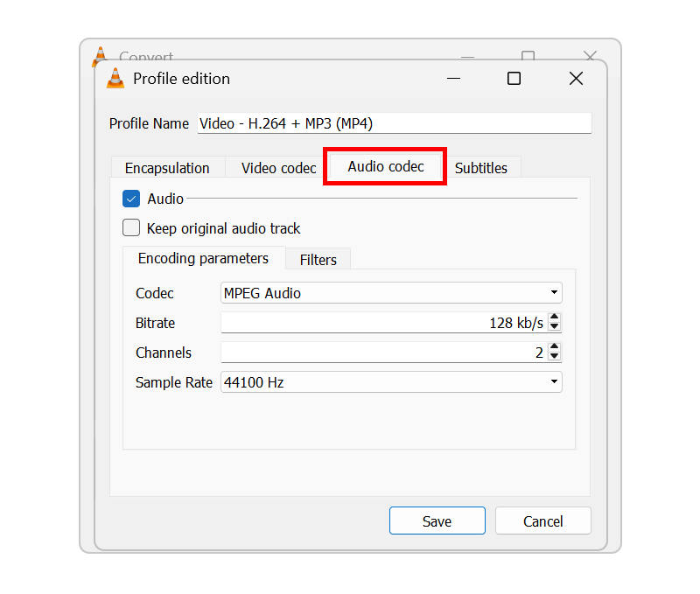The height and width of the screenshot is (594, 700).
Task: Open the Sample Rate dropdown
Action: [x=391, y=382]
